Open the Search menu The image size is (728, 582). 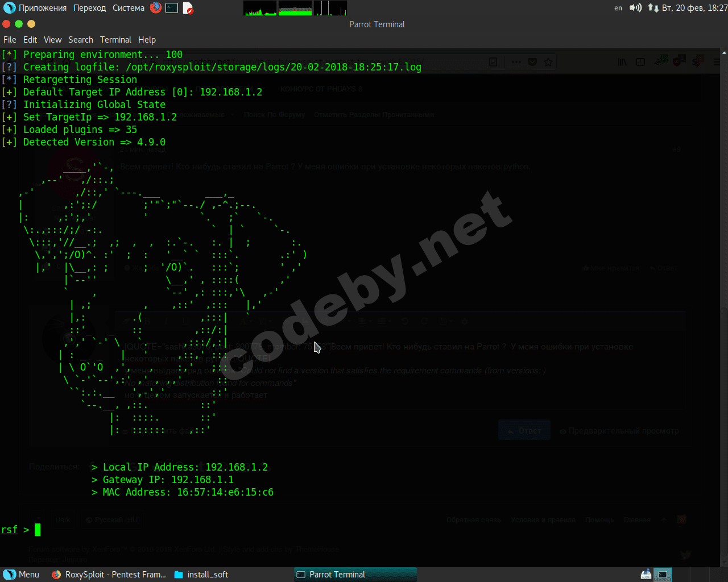(x=81, y=40)
